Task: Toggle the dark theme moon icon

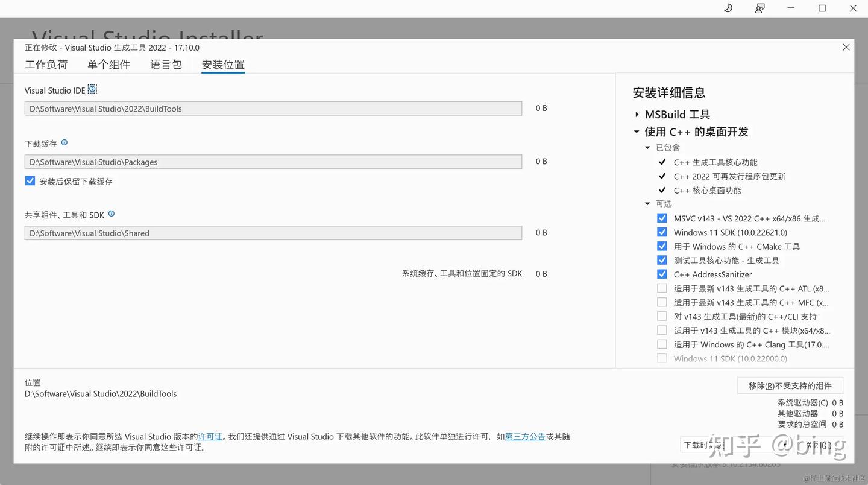Action: coord(728,8)
